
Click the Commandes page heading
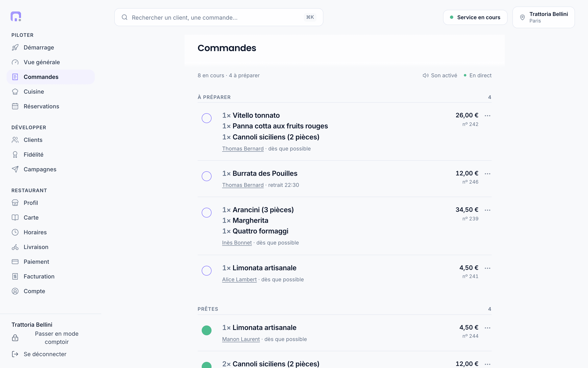227,48
